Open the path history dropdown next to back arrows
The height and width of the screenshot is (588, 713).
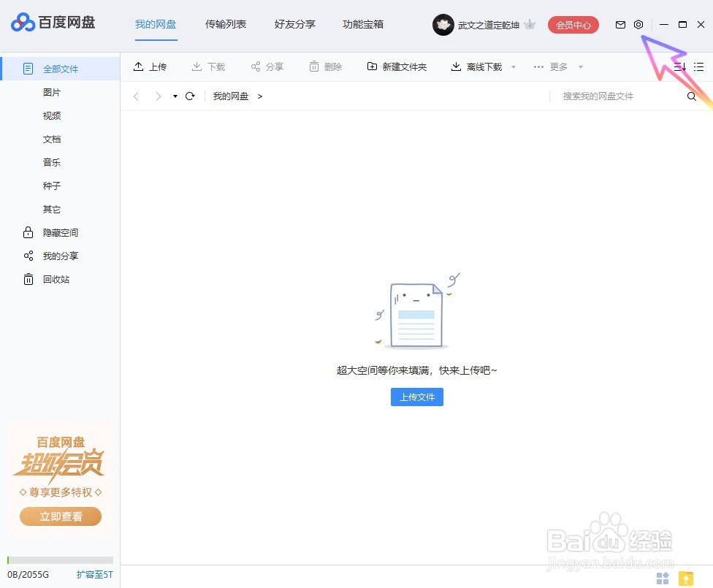[x=175, y=96]
